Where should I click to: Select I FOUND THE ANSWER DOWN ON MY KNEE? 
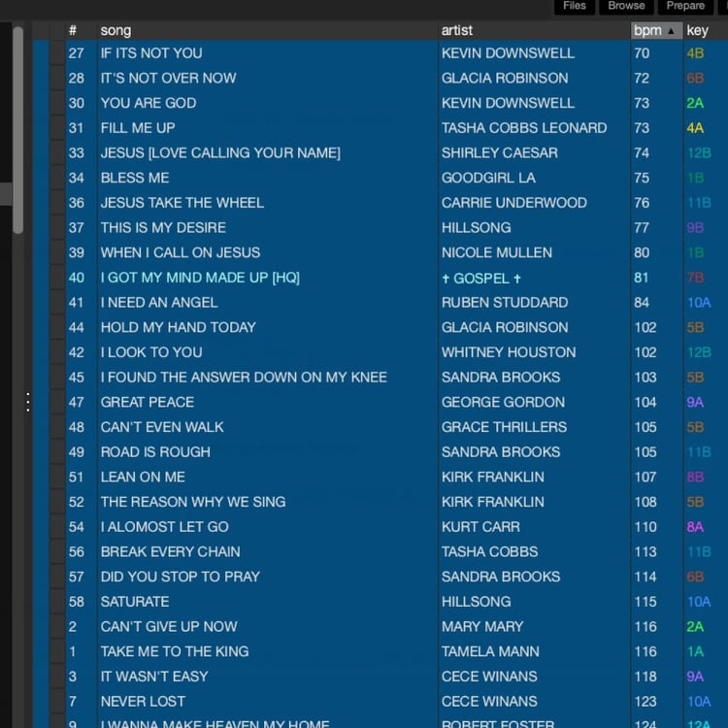coord(244,378)
